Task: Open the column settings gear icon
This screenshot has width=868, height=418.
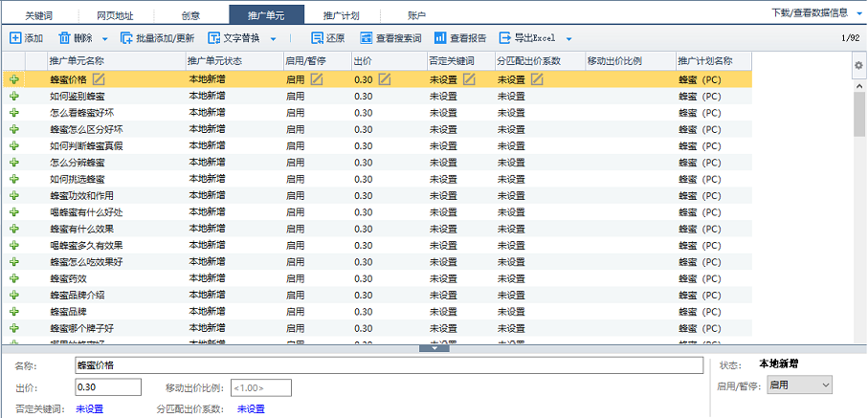Action: [858, 65]
